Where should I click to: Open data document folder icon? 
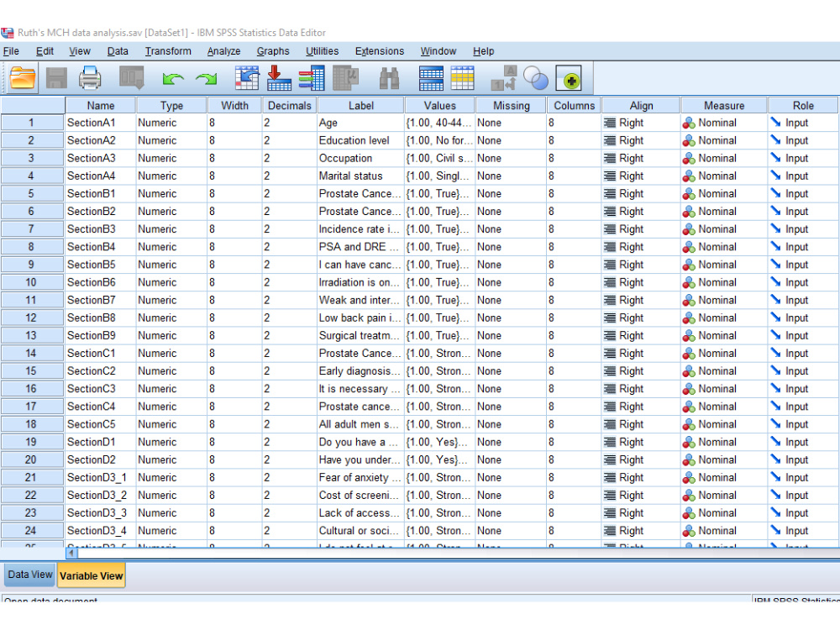23,78
